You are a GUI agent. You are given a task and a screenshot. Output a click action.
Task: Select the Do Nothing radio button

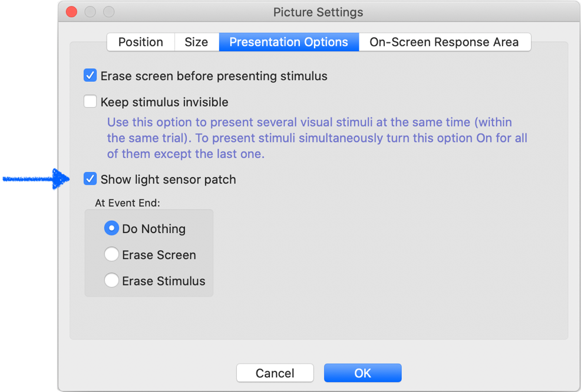point(111,228)
